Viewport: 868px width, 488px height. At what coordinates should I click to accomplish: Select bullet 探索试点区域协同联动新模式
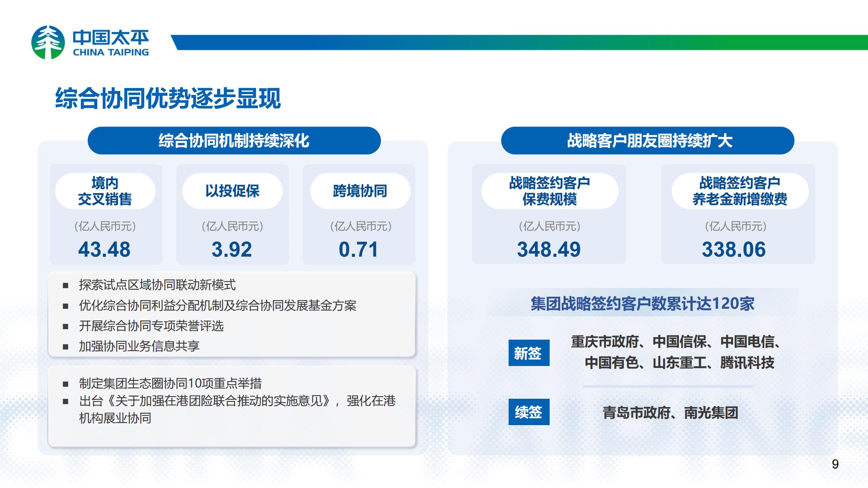157,285
